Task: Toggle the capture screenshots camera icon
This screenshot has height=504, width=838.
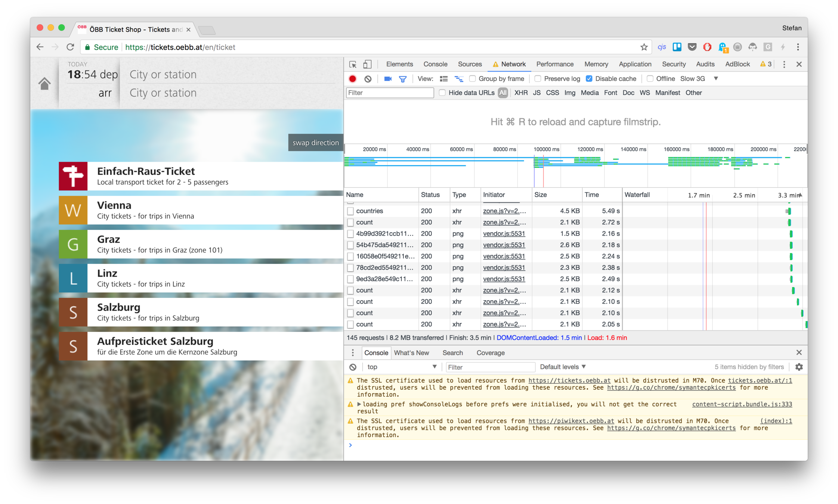Action: 387,79
